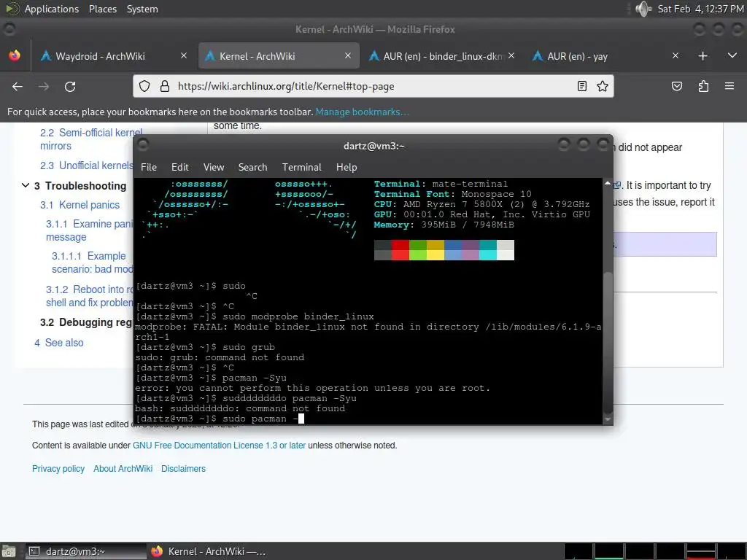Show site security padlock information
This screenshot has height=560, width=747.
[165, 86]
